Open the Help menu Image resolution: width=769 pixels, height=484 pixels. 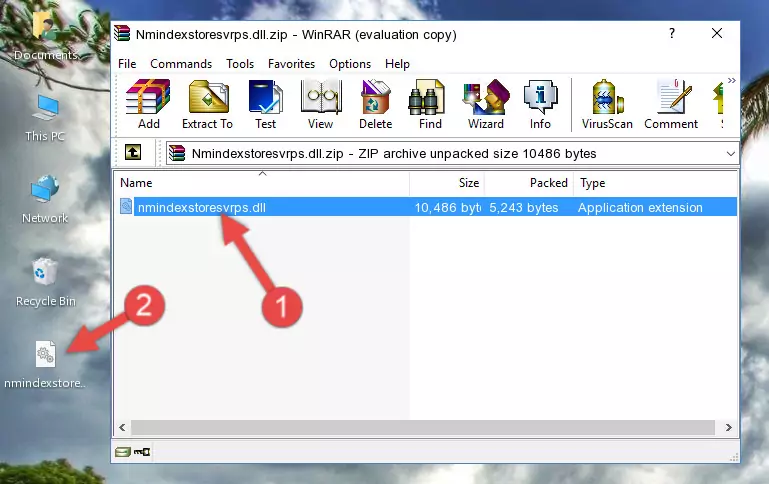(x=397, y=64)
